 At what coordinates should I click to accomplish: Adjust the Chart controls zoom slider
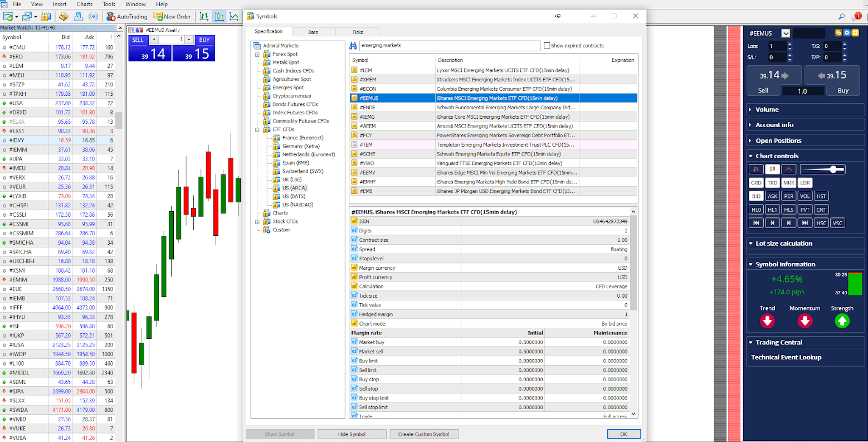[823, 169]
